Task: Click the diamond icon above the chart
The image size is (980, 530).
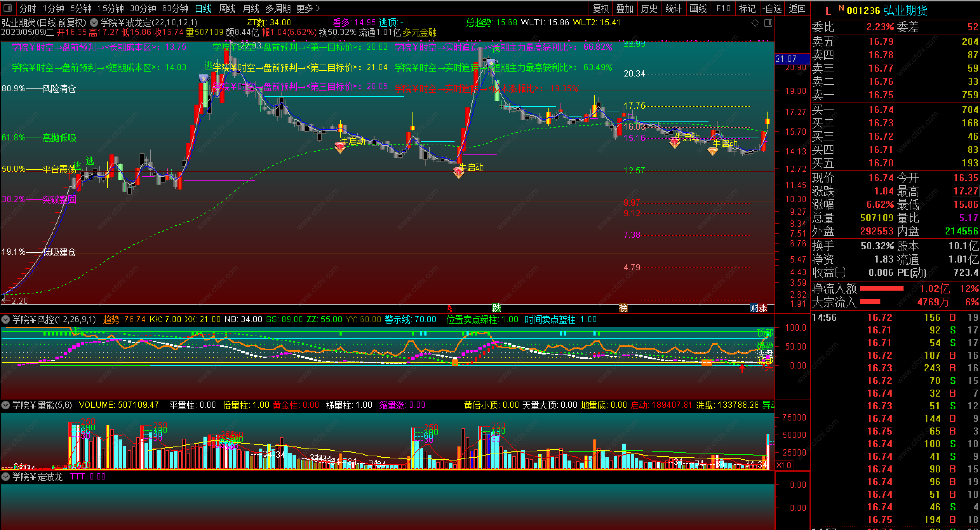Action: (x=755, y=23)
